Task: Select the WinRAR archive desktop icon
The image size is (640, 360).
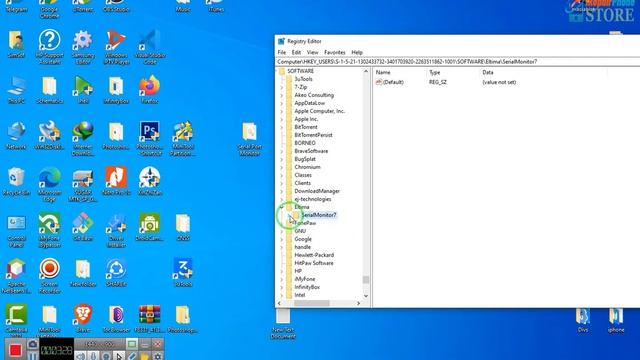Action: 149,318
